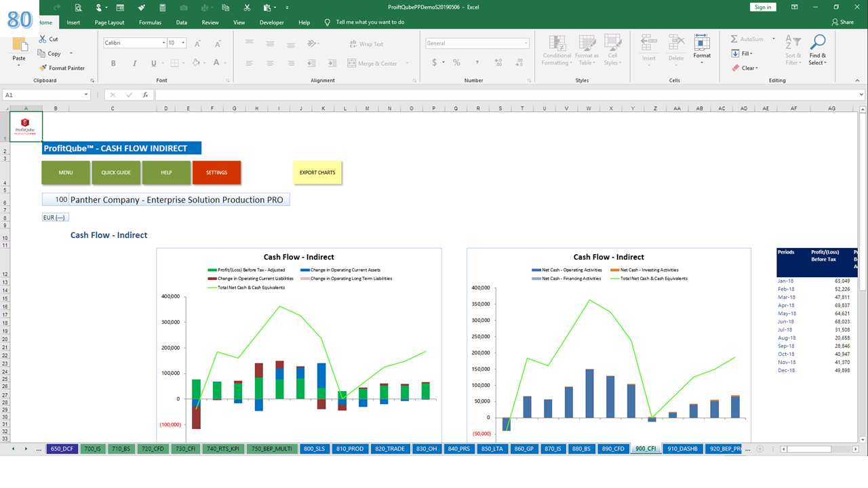Toggle Center horizontal alignment
This screenshot has width=868, height=488.
click(x=270, y=63)
